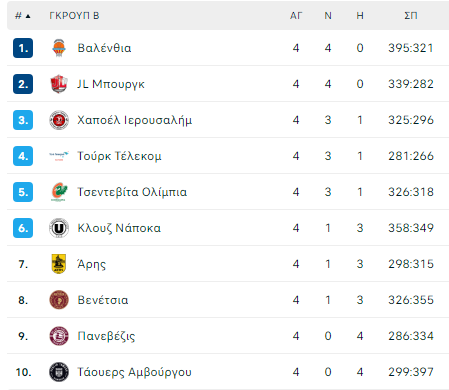This screenshot has height=390, width=449.
Task: Open the JL Μπουργκ team link
Action: [x=111, y=84]
